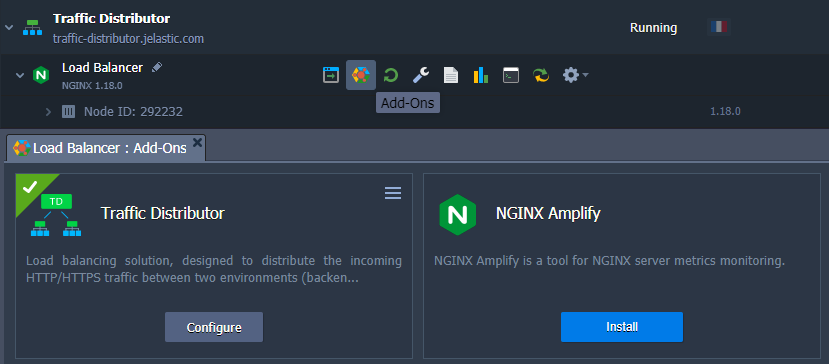Open Config with the wrench icon

point(421,75)
